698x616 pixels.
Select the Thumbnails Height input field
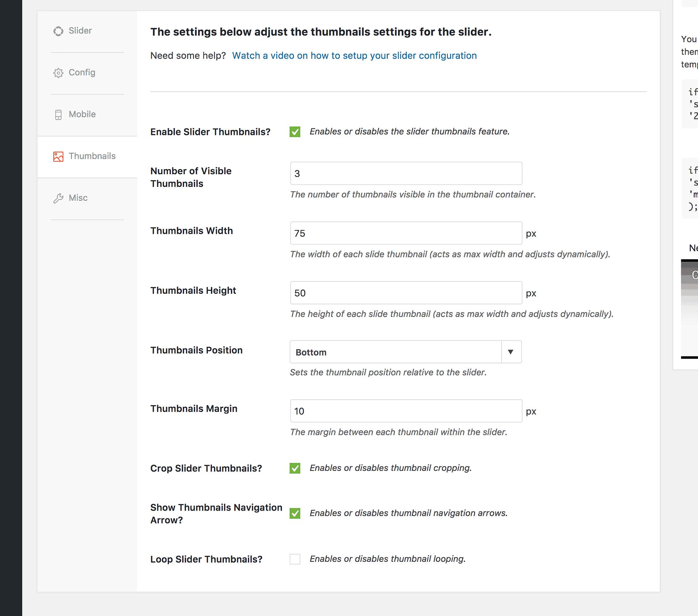tap(406, 293)
